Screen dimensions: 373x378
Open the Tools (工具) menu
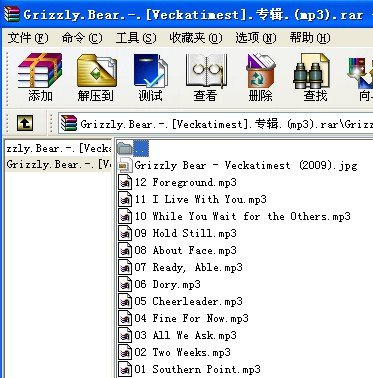tap(136, 38)
